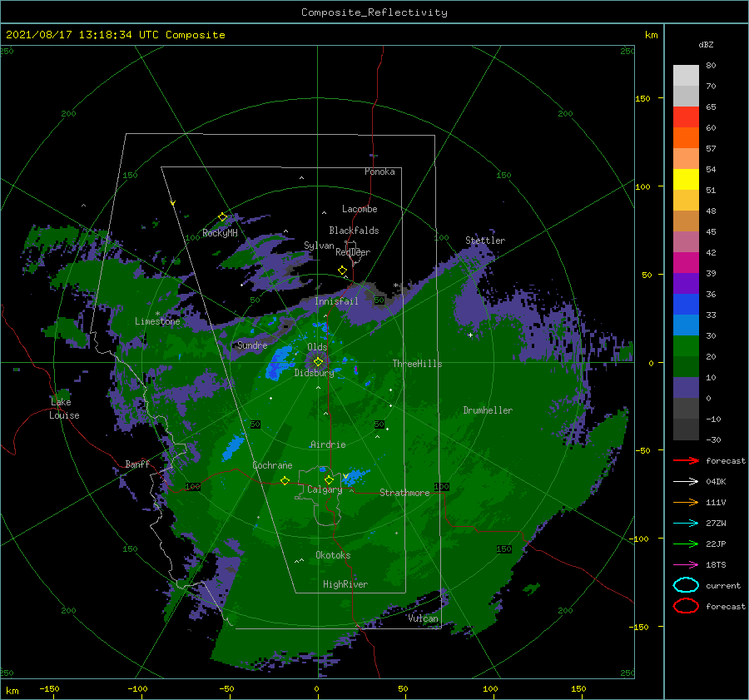This screenshot has width=749, height=700.
Task: Click the green 22JP arrow icon
Action: coord(686,544)
